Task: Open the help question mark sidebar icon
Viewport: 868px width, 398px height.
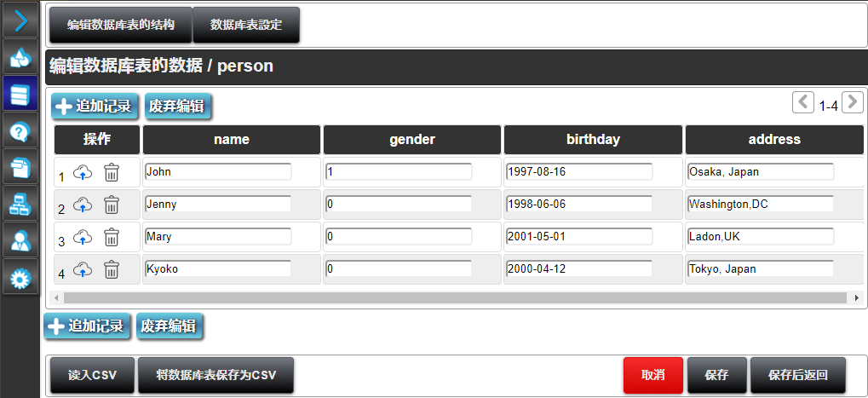Action: 20,130
